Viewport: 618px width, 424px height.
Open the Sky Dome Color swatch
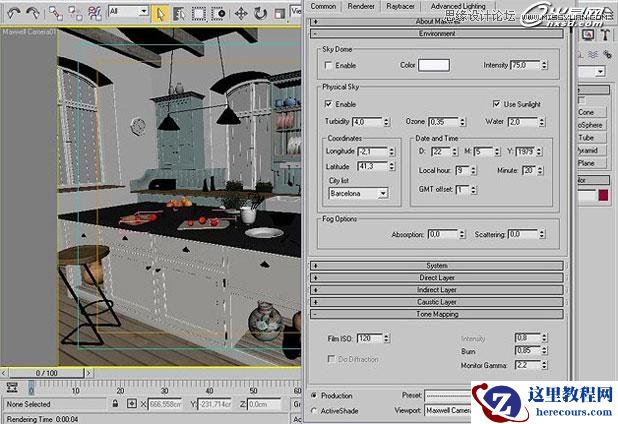(x=434, y=65)
